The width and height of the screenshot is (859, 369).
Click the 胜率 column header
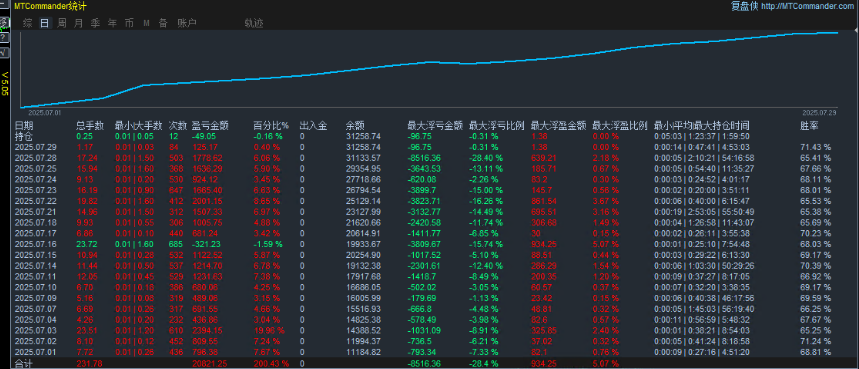pyautogui.click(x=809, y=125)
